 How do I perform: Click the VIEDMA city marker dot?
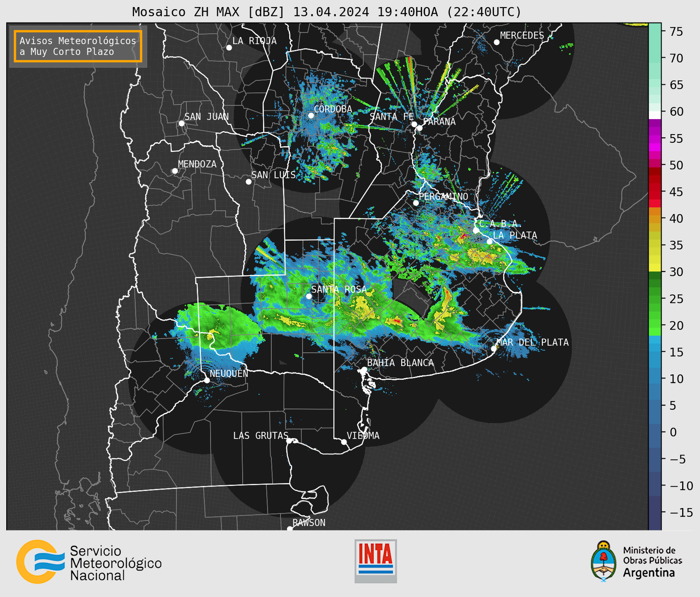(344, 442)
